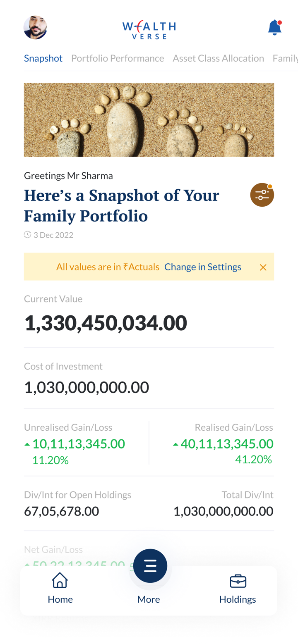298x644 pixels.
Task: Select the Snapshot tab
Action: [43, 58]
